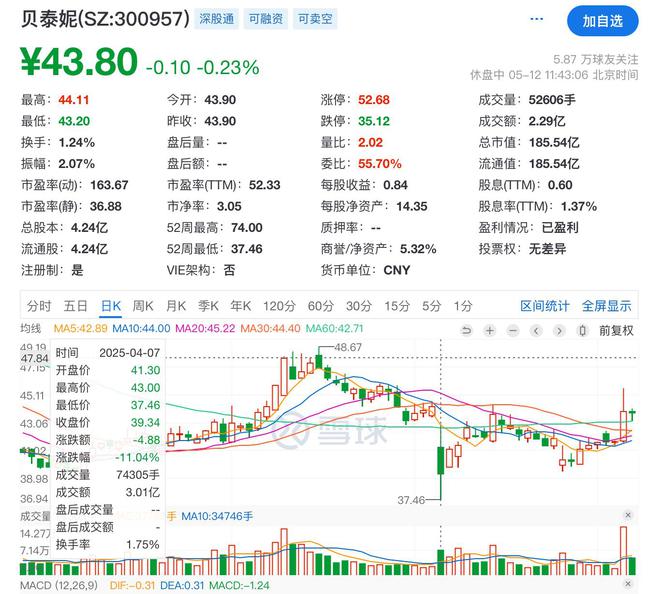Click the 跌停 value 35.12
The height and width of the screenshot is (594, 660).
[374, 121]
